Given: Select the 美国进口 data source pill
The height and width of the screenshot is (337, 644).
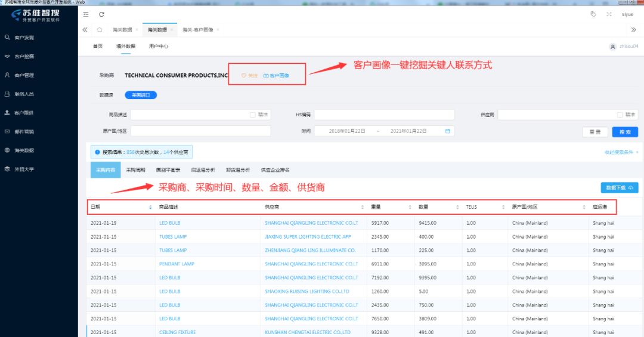Looking at the screenshot, I should (141, 95).
